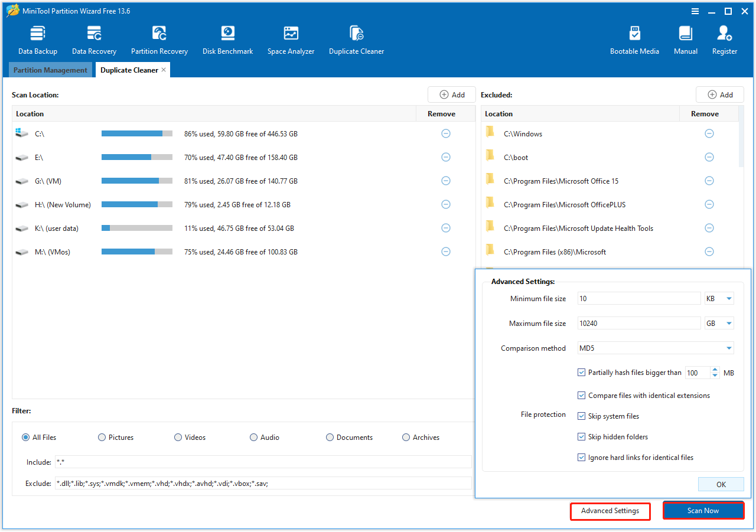The width and height of the screenshot is (756, 532).
Task: Open the Manual
Action: pos(685,38)
